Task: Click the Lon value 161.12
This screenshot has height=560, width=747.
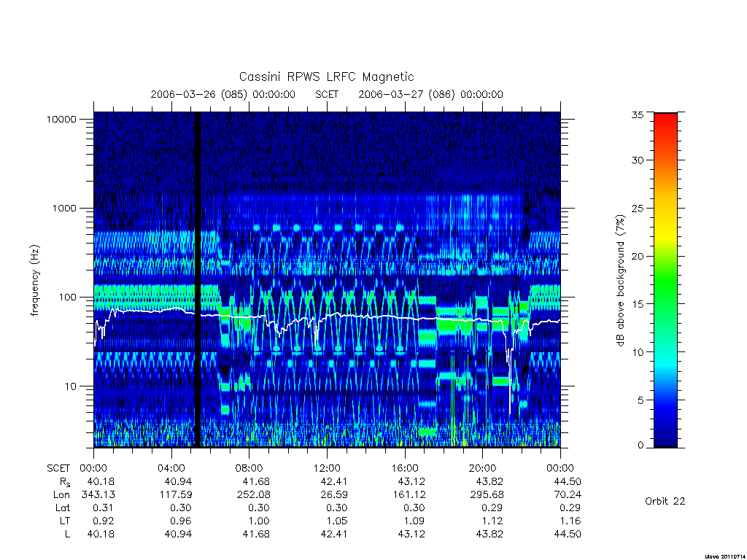Action: (x=409, y=495)
